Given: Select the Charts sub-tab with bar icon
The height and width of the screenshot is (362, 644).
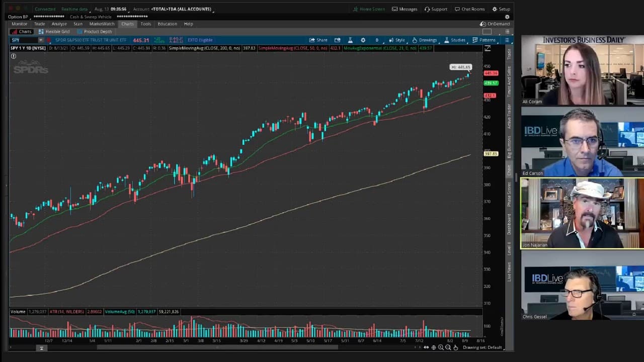Looking at the screenshot, I should [22, 32].
